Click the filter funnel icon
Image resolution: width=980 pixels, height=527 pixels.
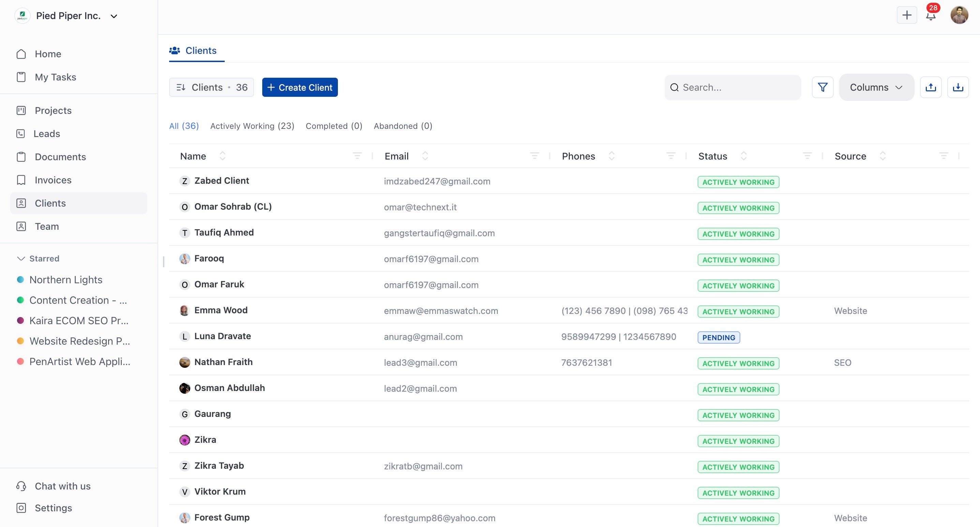[822, 88]
